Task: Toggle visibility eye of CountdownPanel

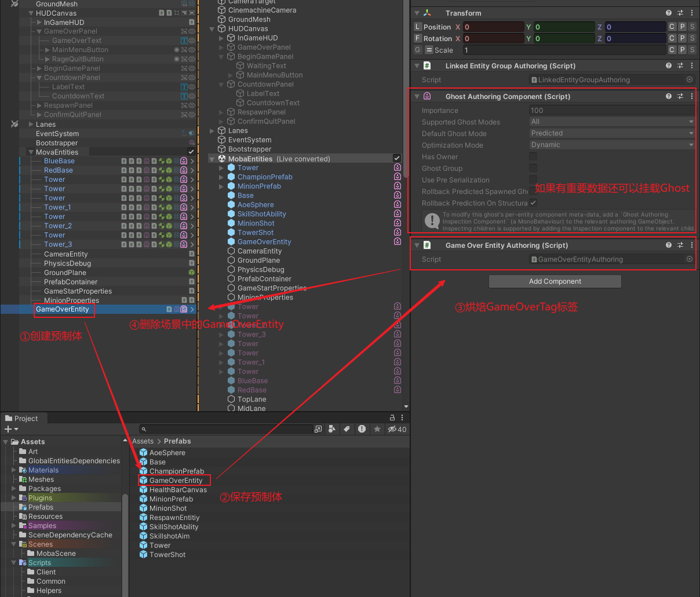Action: (x=192, y=78)
